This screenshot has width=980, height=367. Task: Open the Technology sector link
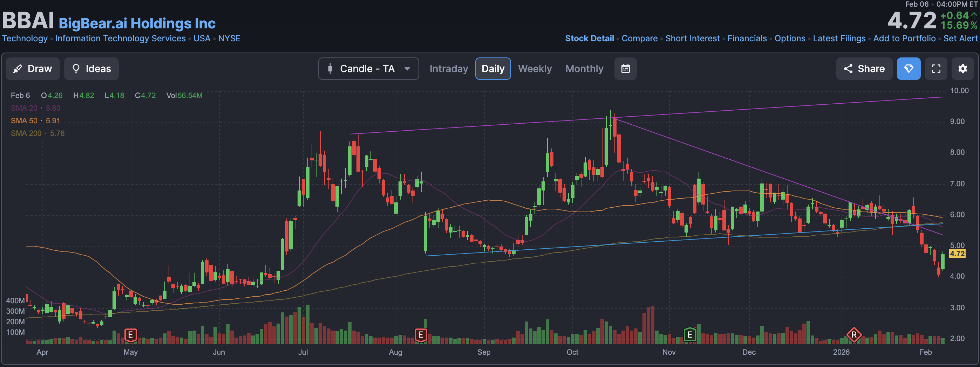[x=25, y=39]
